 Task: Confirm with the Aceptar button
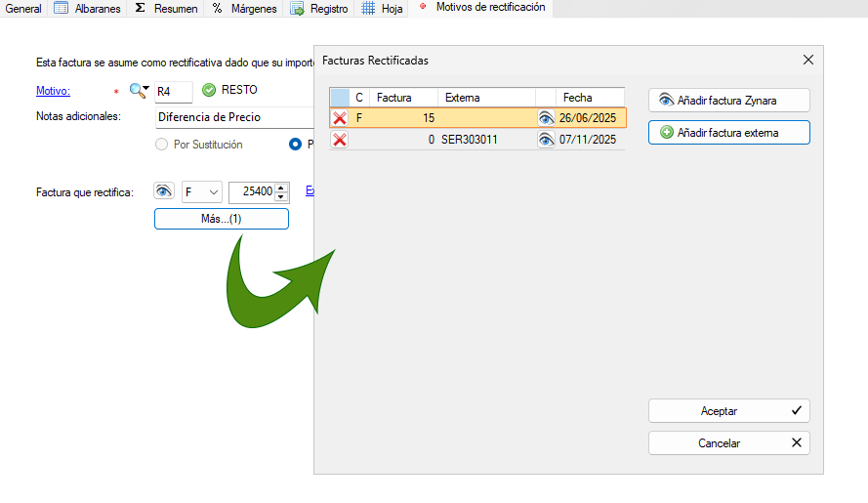pos(728,411)
